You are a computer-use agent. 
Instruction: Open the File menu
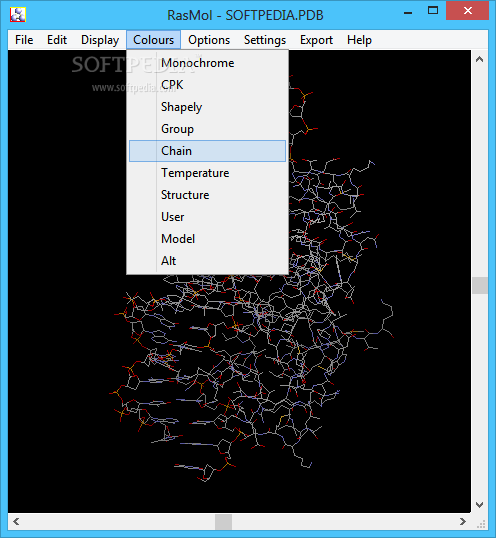click(24, 40)
